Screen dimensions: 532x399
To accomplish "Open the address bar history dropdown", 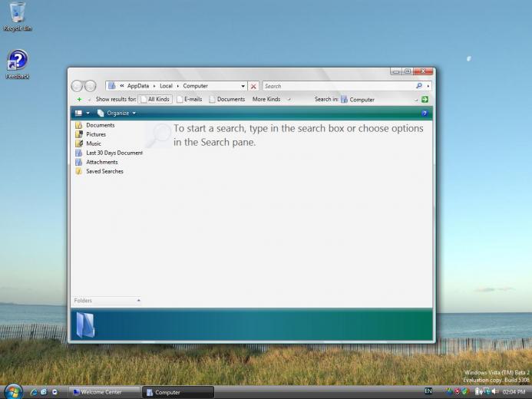I will pyautogui.click(x=243, y=86).
